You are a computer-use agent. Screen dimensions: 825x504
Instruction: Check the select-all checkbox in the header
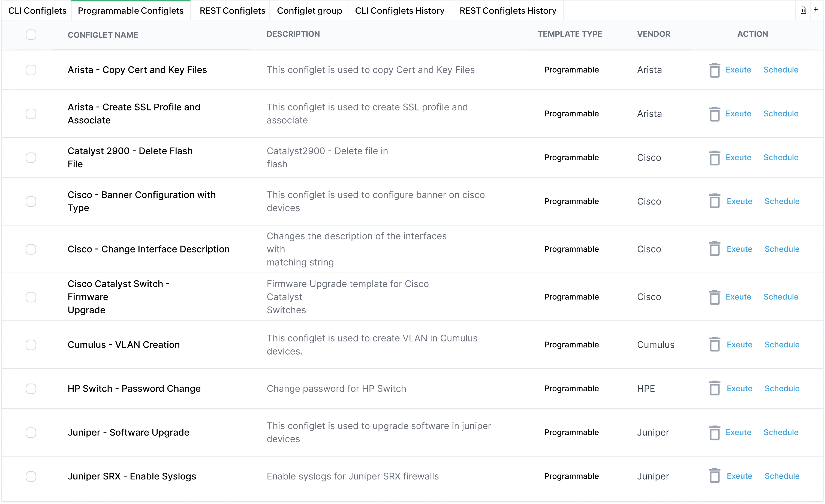(x=31, y=34)
